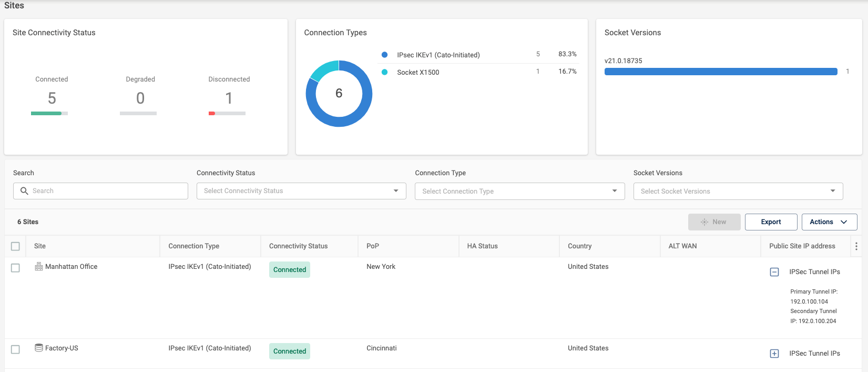Click the Manhattan Office building icon

[39, 267]
